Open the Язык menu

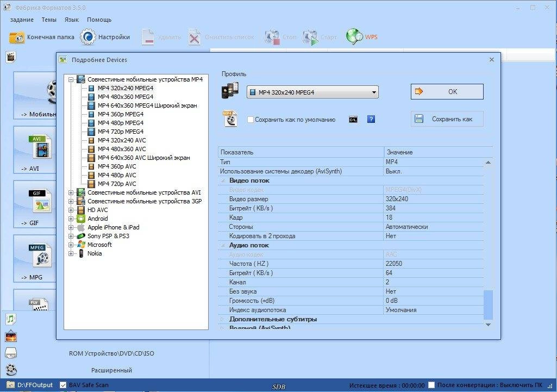(71, 20)
